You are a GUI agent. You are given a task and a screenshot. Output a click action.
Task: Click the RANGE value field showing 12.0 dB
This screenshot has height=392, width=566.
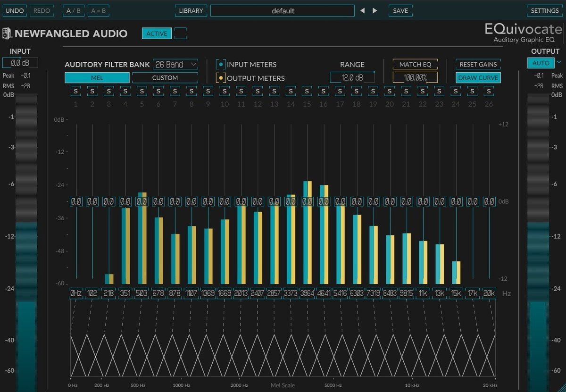tap(352, 77)
